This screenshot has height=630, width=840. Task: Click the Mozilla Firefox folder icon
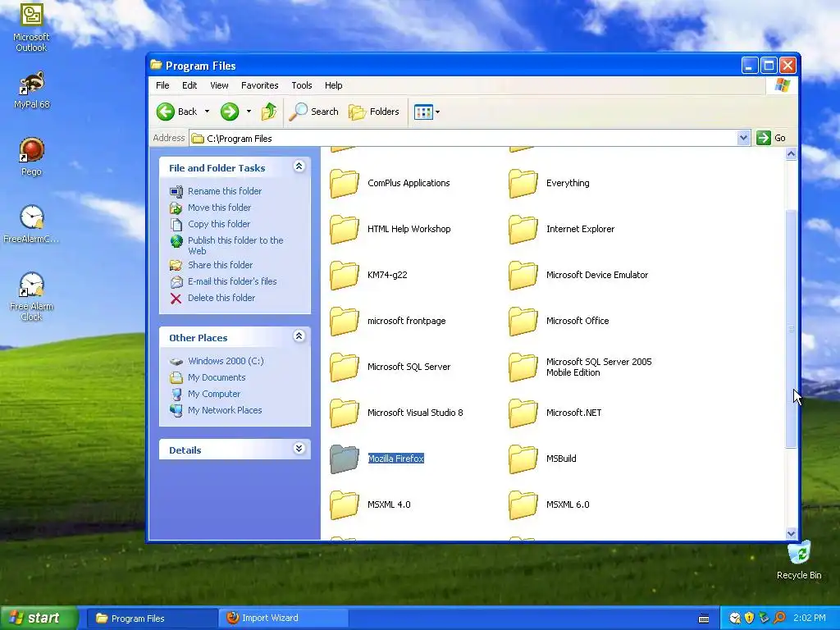(x=344, y=459)
